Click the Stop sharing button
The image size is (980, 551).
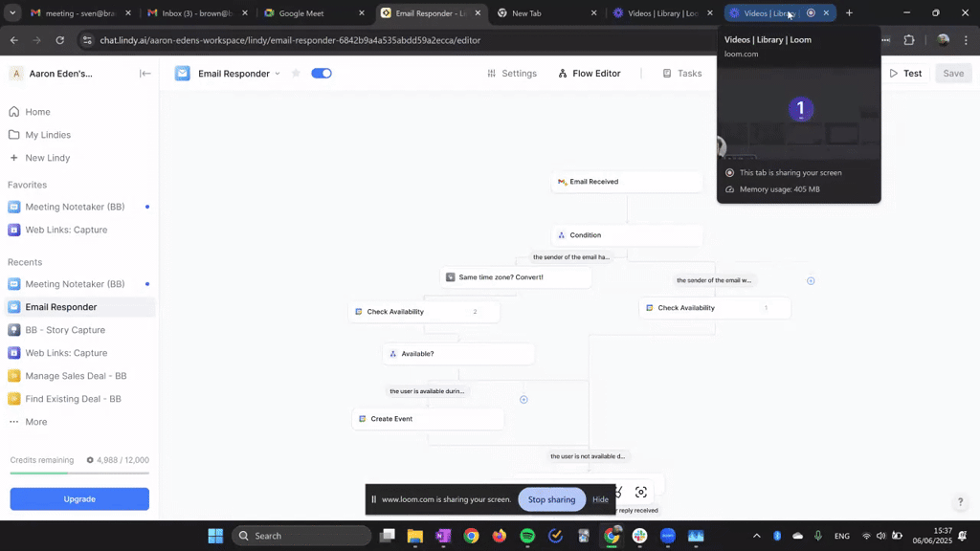point(551,499)
